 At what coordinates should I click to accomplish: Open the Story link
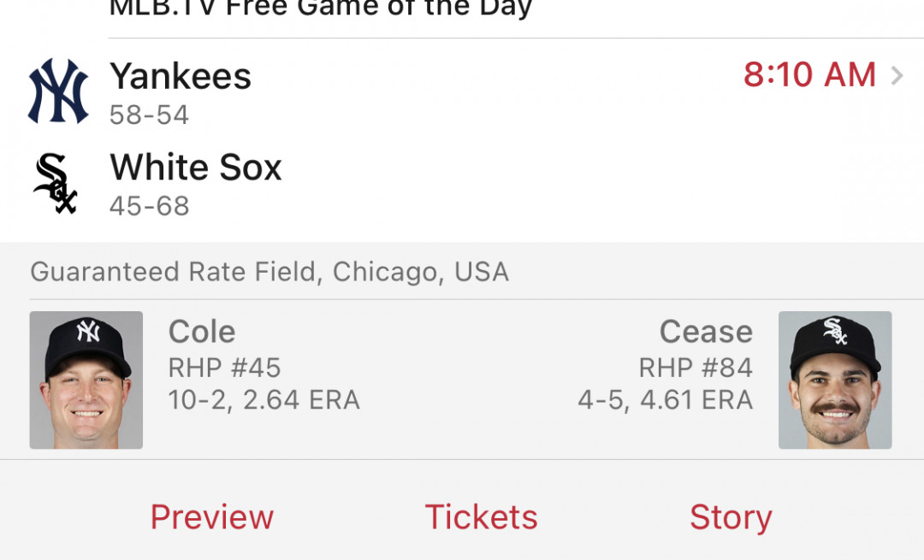click(731, 518)
